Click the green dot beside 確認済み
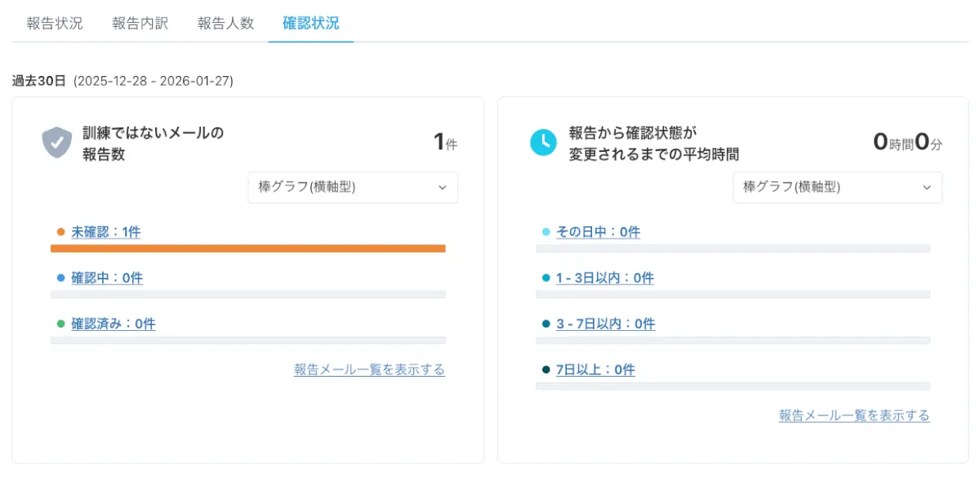 click(60, 324)
